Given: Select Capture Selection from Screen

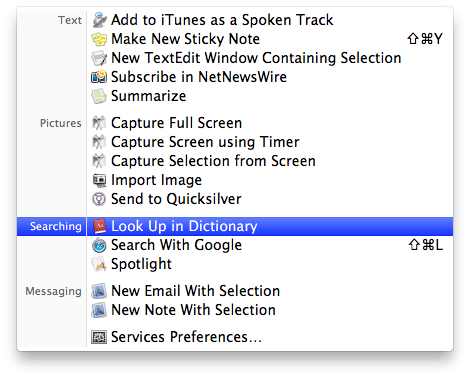Looking at the screenshot, I should 235,161.
